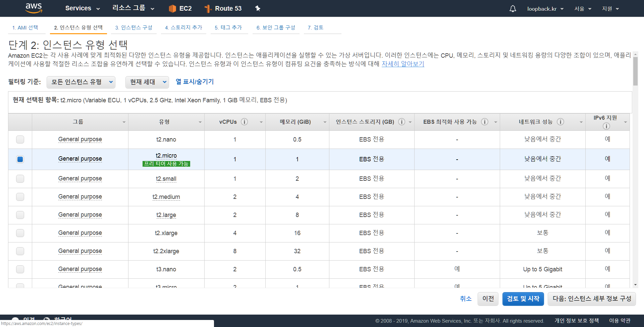
Task: Open the 지원 support menu
Action: pyautogui.click(x=610, y=9)
